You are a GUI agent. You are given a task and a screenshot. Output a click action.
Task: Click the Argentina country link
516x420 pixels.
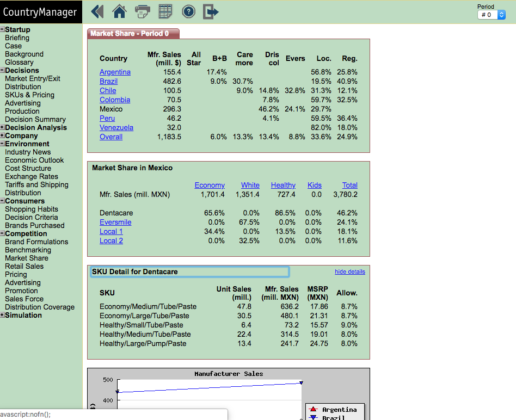tap(115, 72)
